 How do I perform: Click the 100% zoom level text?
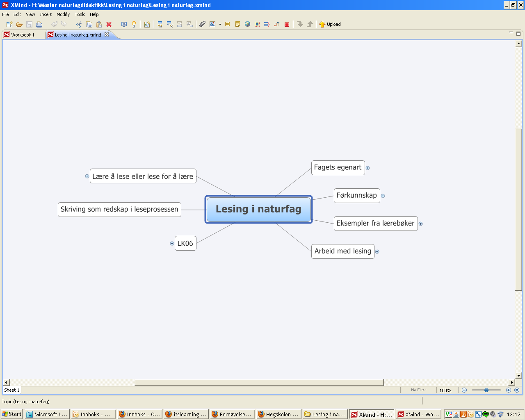[445, 390]
